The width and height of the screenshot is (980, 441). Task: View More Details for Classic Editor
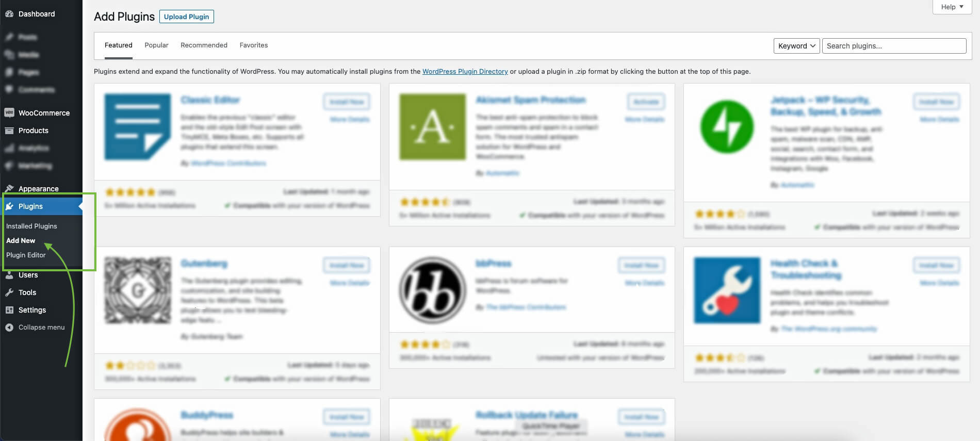350,120
